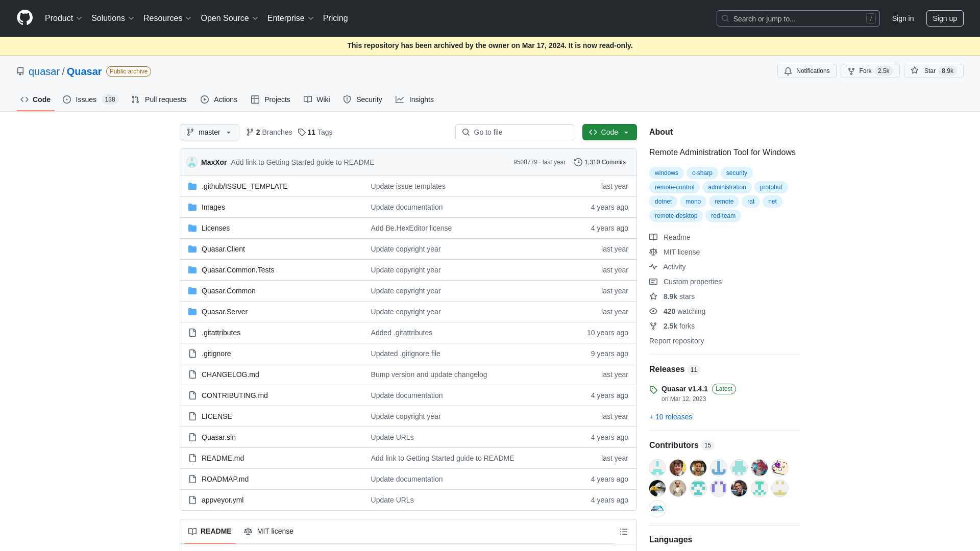Select the MIT license README tab
The width and height of the screenshot is (980, 551).
268,532
